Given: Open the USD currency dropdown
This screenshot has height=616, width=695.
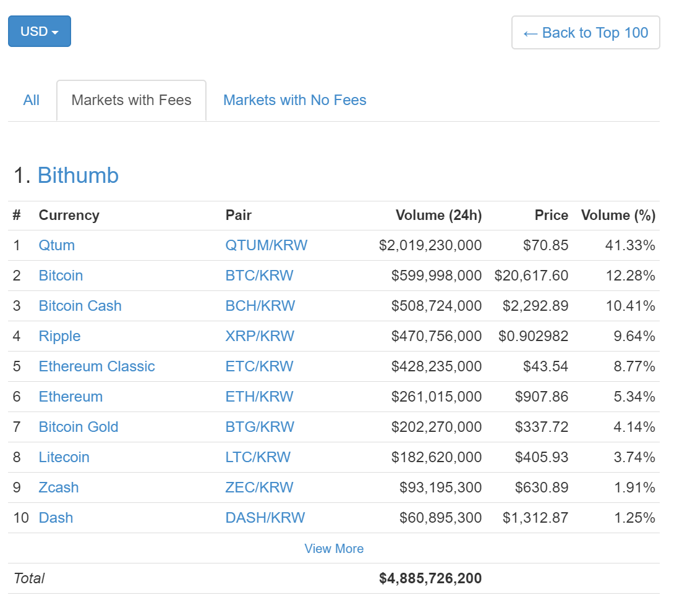Looking at the screenshot, I should 39,32.
